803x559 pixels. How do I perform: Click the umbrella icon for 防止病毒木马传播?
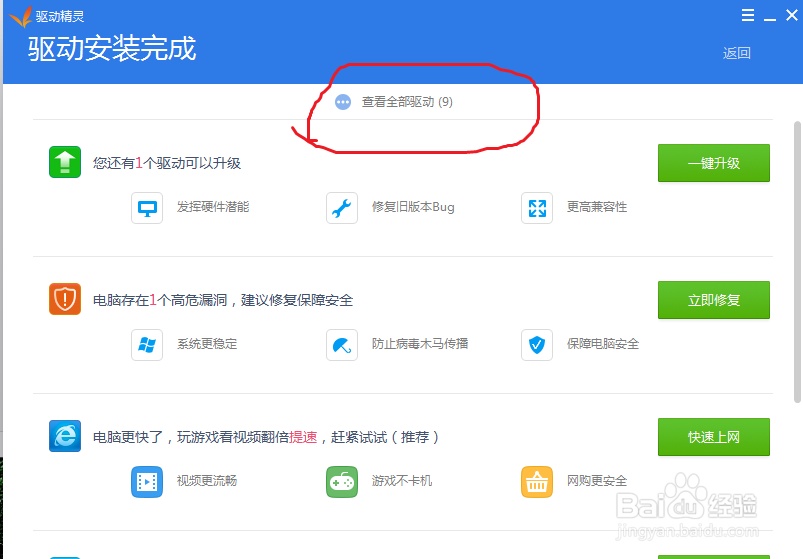click(342, 345)
